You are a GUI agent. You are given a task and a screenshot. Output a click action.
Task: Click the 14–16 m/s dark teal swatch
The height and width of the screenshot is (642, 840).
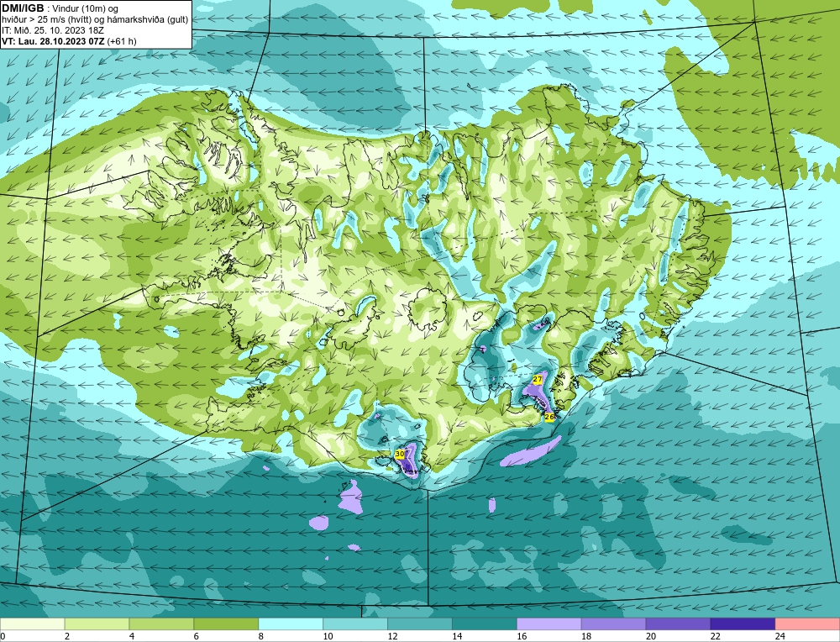point(485,624)
